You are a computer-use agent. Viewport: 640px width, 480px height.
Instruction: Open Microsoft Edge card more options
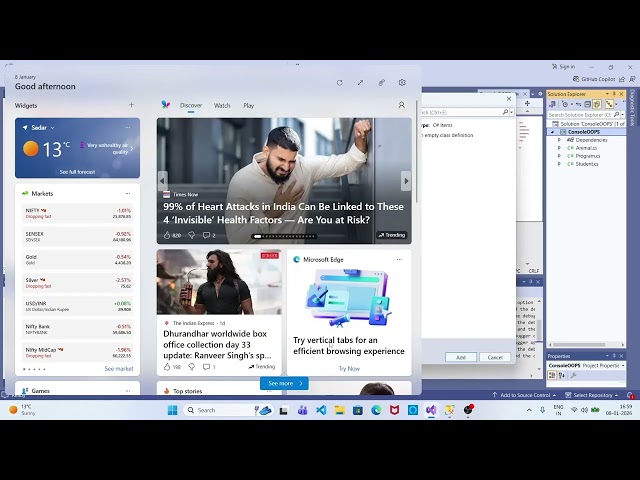(399, 260)
